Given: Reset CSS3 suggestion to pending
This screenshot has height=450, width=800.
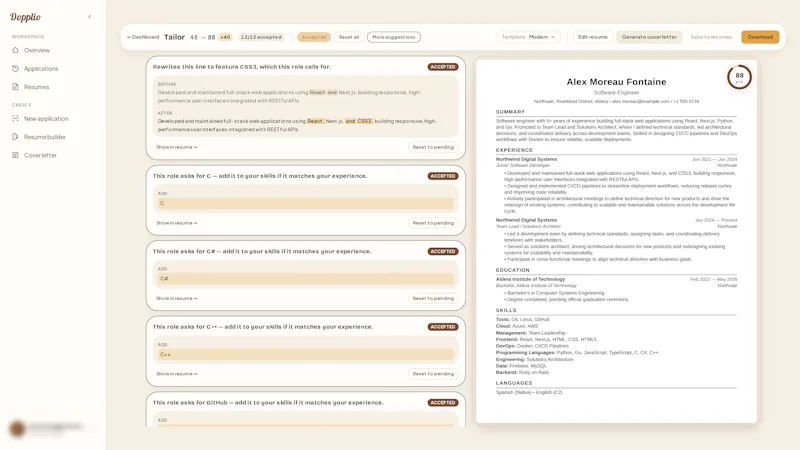Looking at the screenshot, I should tap(433, 147).
